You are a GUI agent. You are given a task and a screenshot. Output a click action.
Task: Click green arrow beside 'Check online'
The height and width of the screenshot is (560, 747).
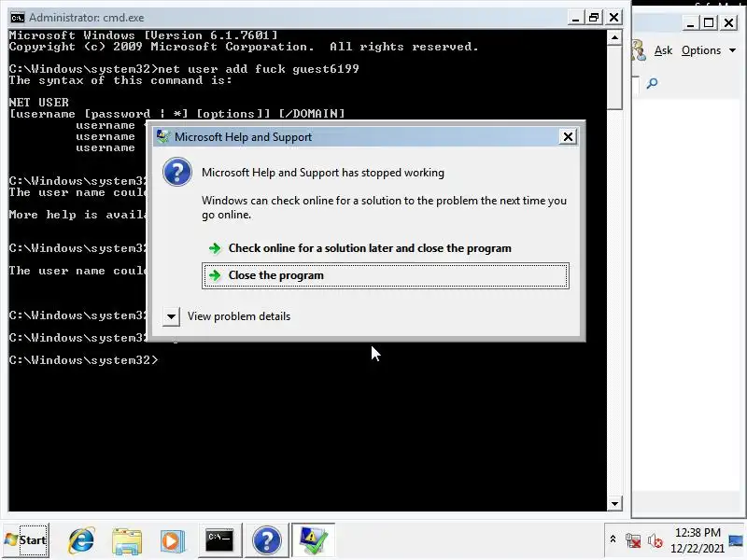[x=215, y=248]
